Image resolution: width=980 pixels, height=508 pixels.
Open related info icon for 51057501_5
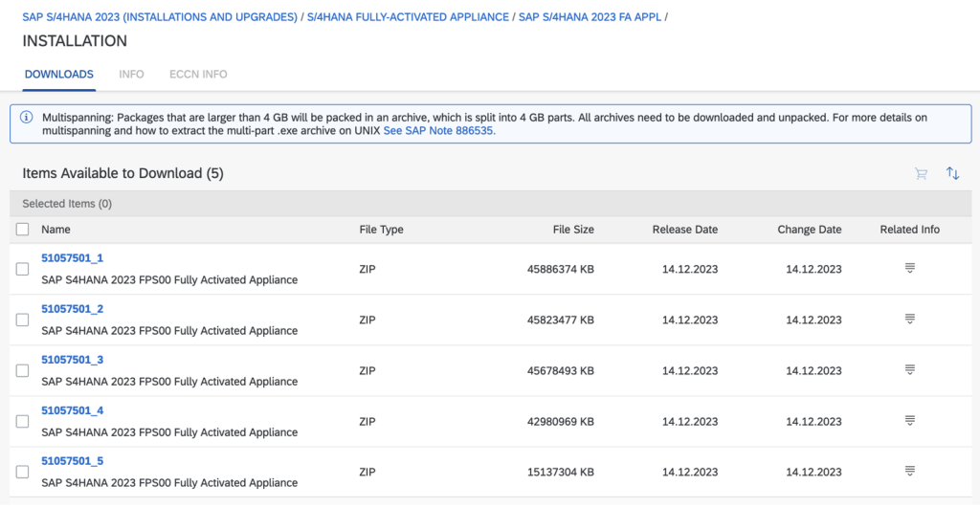(x=910, y=471)
